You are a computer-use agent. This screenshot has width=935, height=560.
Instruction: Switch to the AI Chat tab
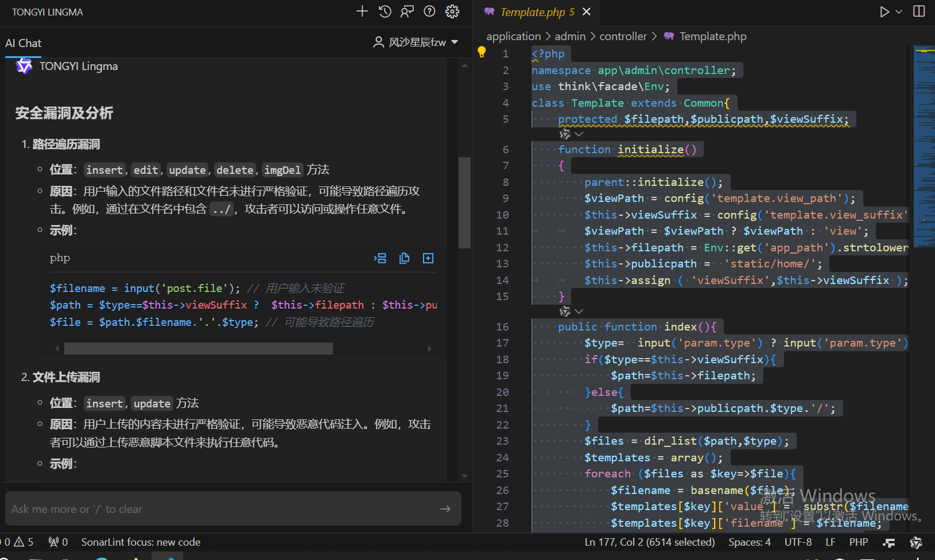click(24, 43)
